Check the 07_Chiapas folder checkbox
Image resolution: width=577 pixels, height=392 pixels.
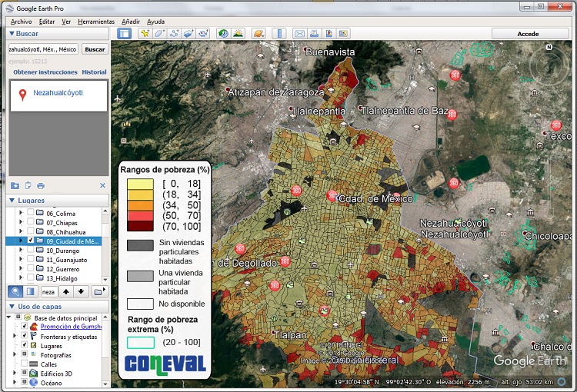pos(30,223)
